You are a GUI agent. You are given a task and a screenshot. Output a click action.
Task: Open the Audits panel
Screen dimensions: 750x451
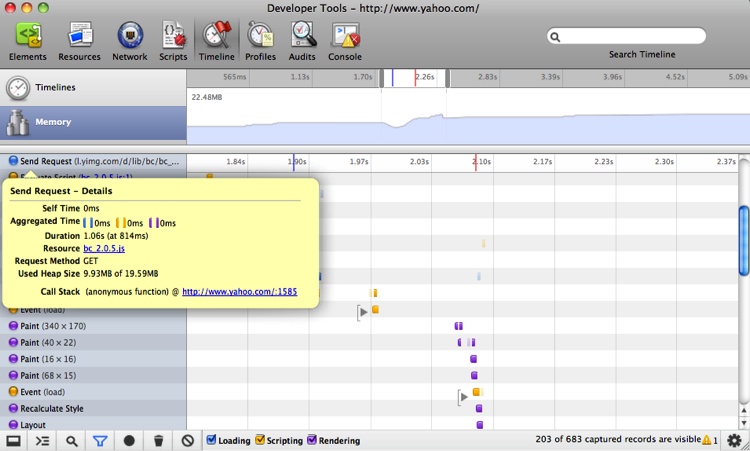(302, 42)
